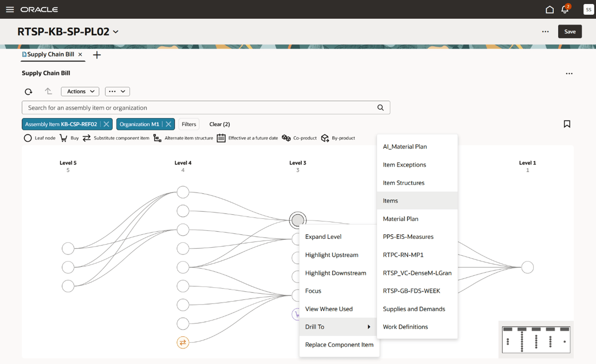The height and width of the screenshot is (364, 596).
Task: Choose Replace Component Item
Action: pyautogui.click(x=339, y=345)
